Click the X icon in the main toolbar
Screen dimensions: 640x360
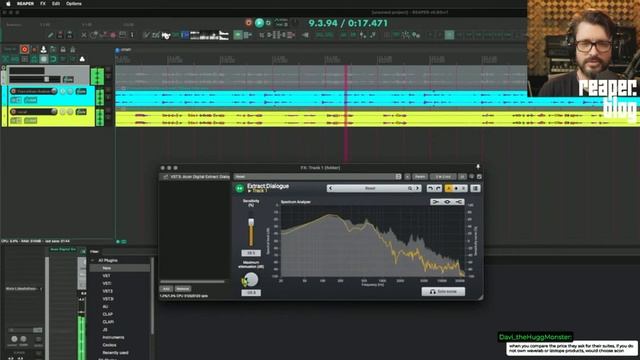click(84, 36)
